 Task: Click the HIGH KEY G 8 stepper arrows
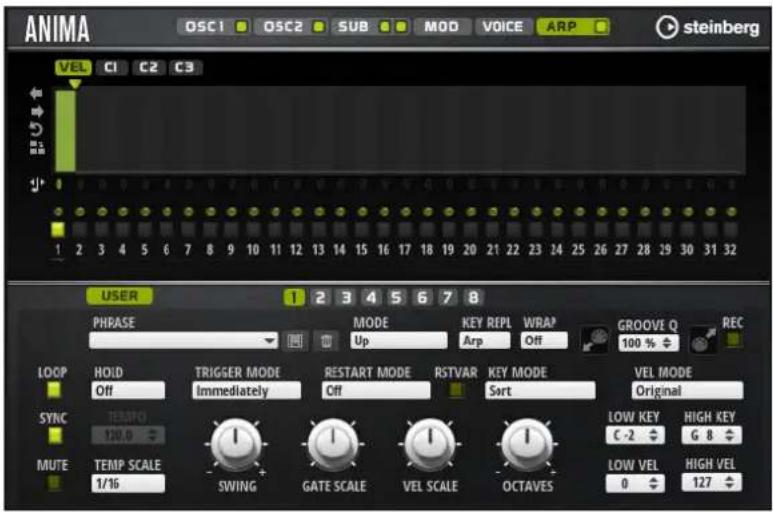point(730,436)
